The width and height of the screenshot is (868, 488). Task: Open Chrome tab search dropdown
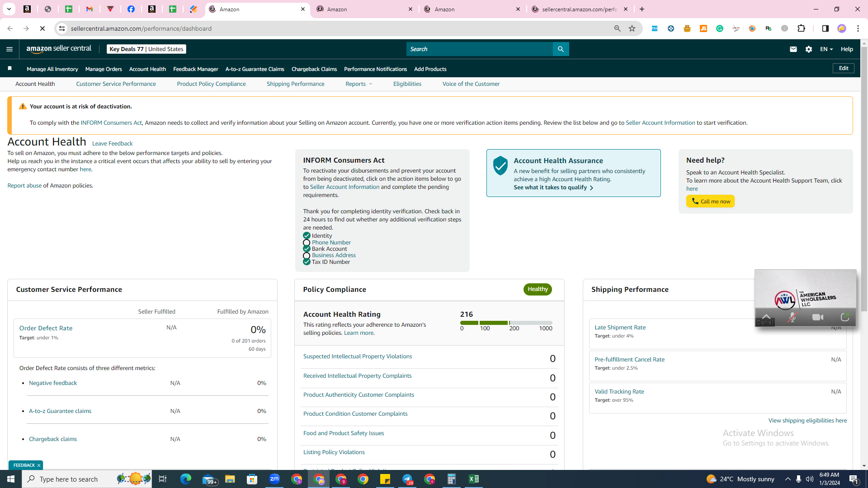(9, 9)
